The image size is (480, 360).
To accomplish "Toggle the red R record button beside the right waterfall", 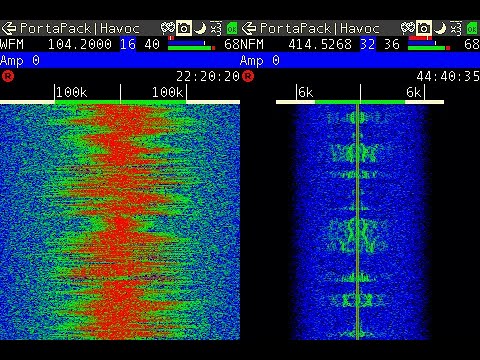I will [x=248, y=76].
